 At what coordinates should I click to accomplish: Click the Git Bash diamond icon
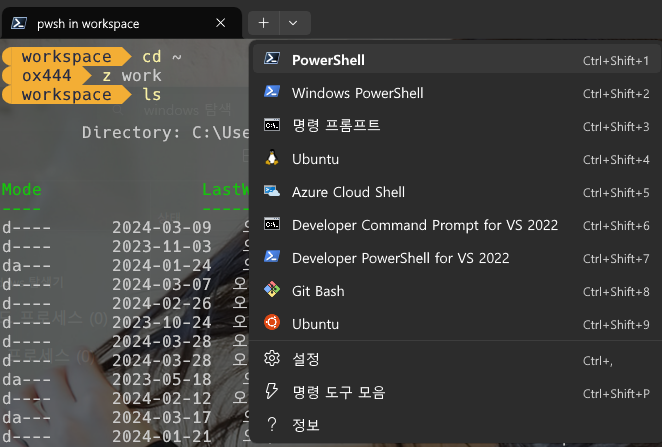click(272, 290)
